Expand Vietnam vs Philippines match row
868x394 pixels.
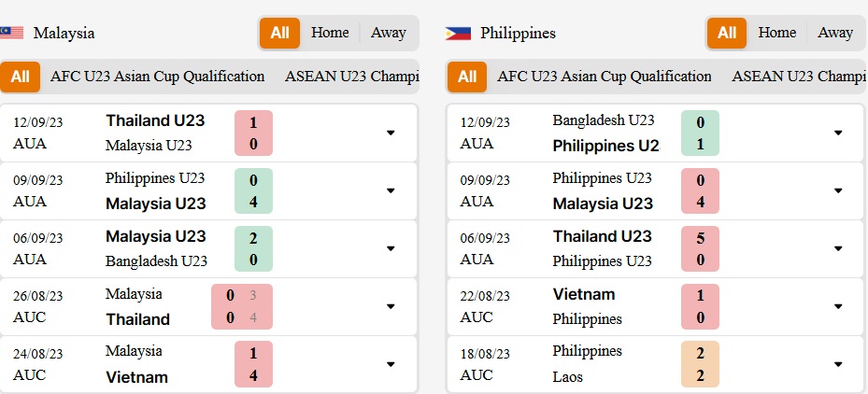837,306
